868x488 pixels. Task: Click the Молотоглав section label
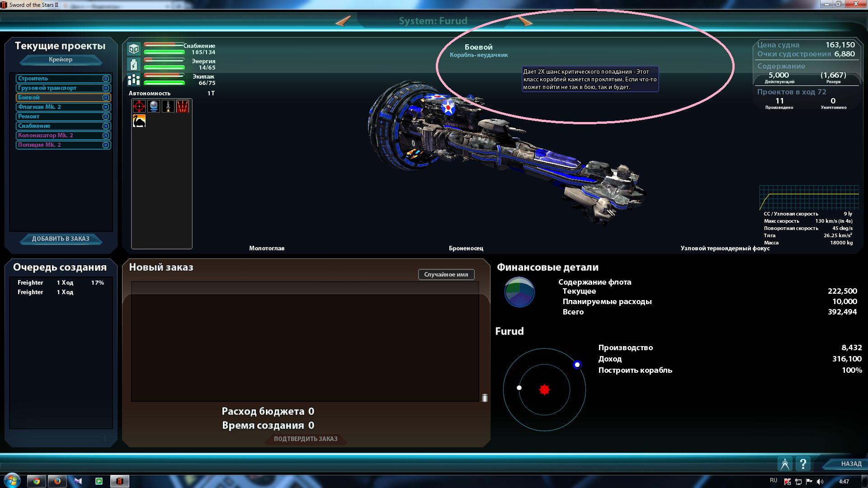coord(267,248)
